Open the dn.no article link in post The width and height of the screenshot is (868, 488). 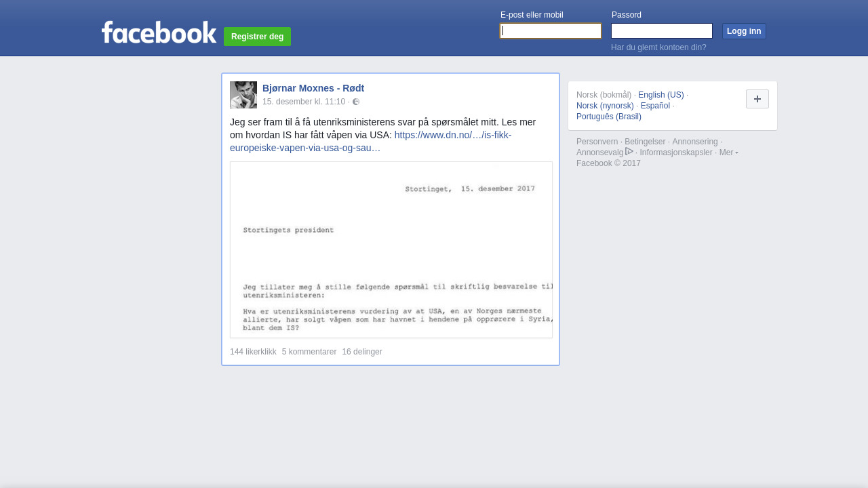[370, 142]
